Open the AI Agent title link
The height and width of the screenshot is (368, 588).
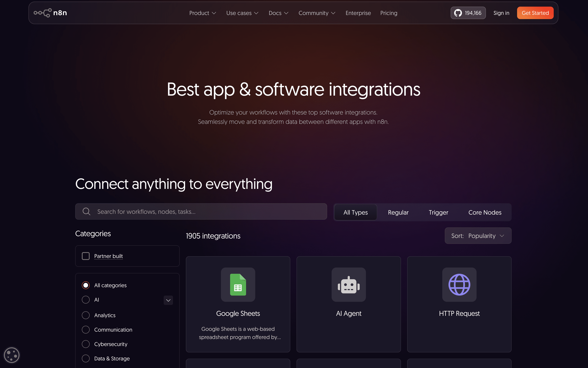[x=349, y=313]
